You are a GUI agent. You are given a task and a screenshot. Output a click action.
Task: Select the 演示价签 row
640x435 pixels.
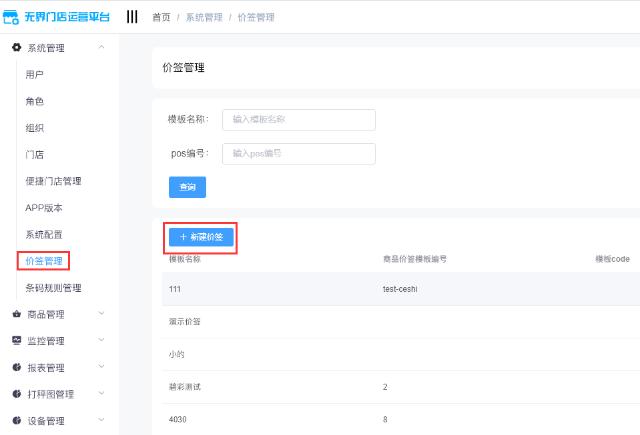point(401,322)
